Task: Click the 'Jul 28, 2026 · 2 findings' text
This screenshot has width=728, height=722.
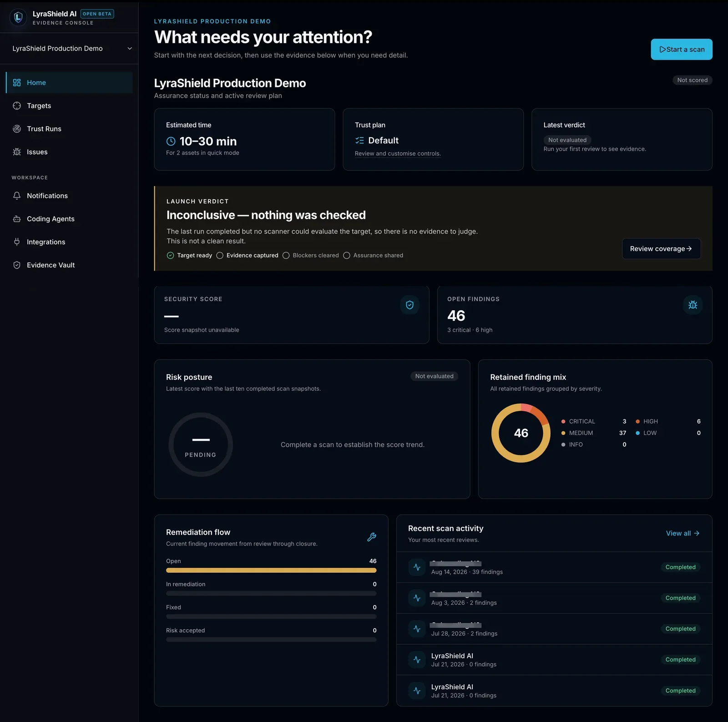Action: tap(464, 634)
